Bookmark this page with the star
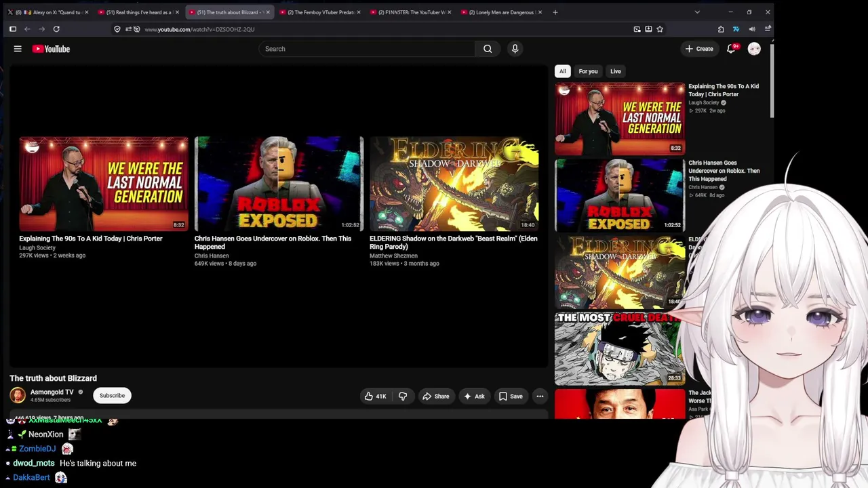Viewport: 868px width, 488px height. pyautogui.click(x=660, y=29)
